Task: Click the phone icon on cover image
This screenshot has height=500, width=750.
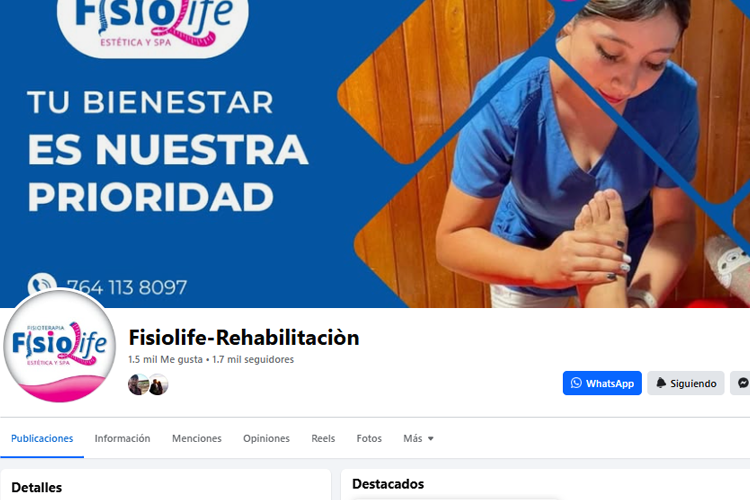Action: [x=42, y=285]
